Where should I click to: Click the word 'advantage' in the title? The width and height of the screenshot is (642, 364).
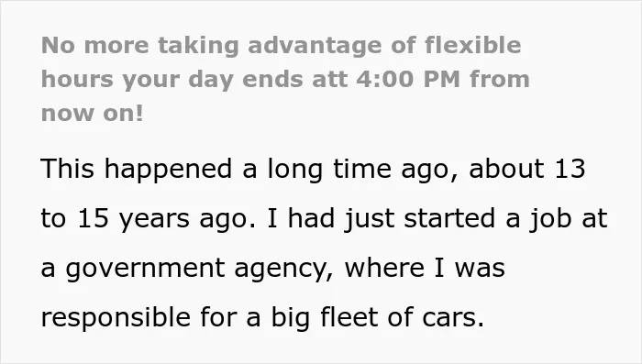315,46
